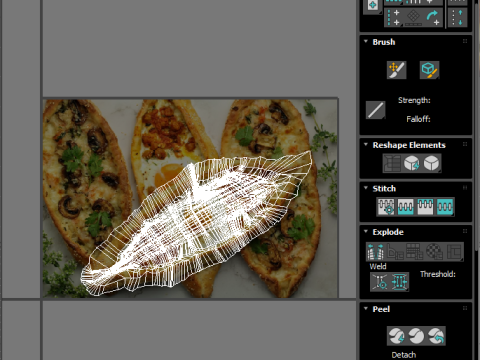Click the Reshape Elements rollout grip handle
Screen dimensions: 480x360
coord(465,144)
